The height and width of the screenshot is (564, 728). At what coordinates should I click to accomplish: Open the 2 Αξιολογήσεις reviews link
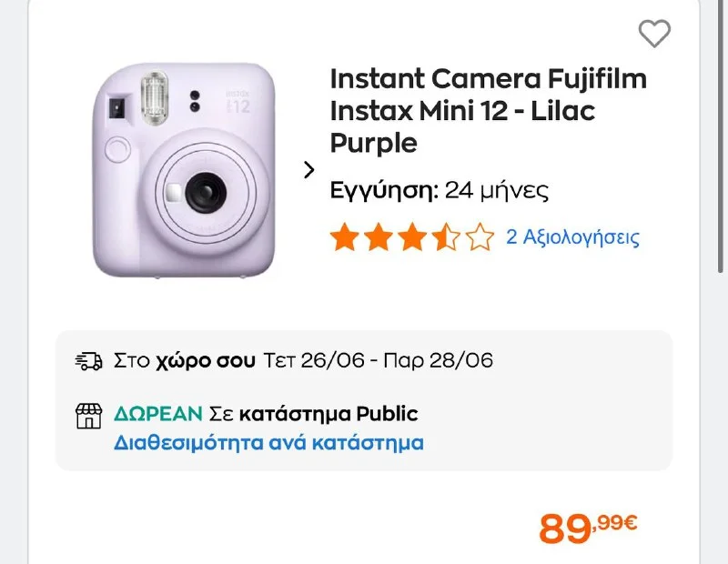572,238
